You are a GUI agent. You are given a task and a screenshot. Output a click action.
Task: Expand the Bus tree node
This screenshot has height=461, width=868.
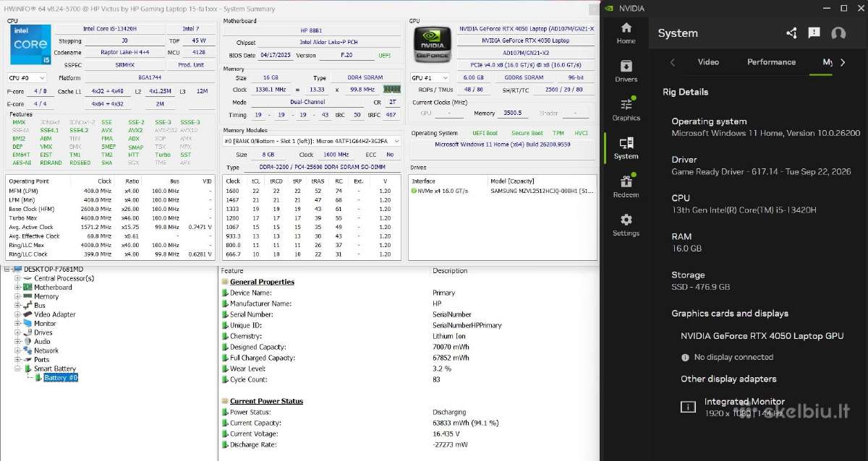tap(17, 305)
